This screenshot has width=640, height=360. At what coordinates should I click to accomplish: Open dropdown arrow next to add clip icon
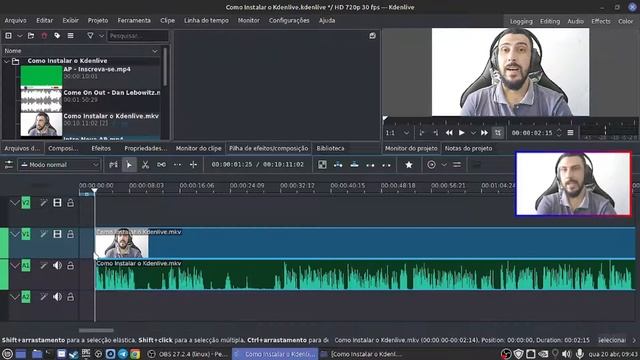coord(20,36)
